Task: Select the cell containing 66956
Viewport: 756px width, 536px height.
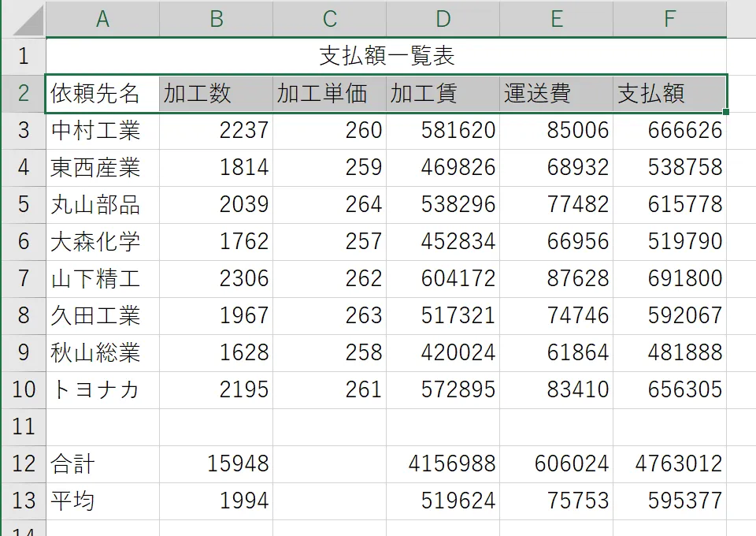Action: click(x=557, y=241)
